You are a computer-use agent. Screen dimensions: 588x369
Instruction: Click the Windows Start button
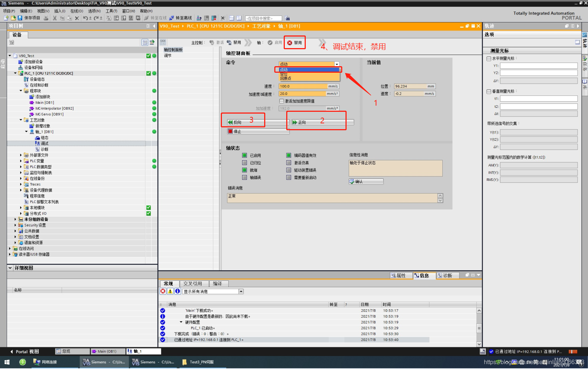tap(7, 362)
